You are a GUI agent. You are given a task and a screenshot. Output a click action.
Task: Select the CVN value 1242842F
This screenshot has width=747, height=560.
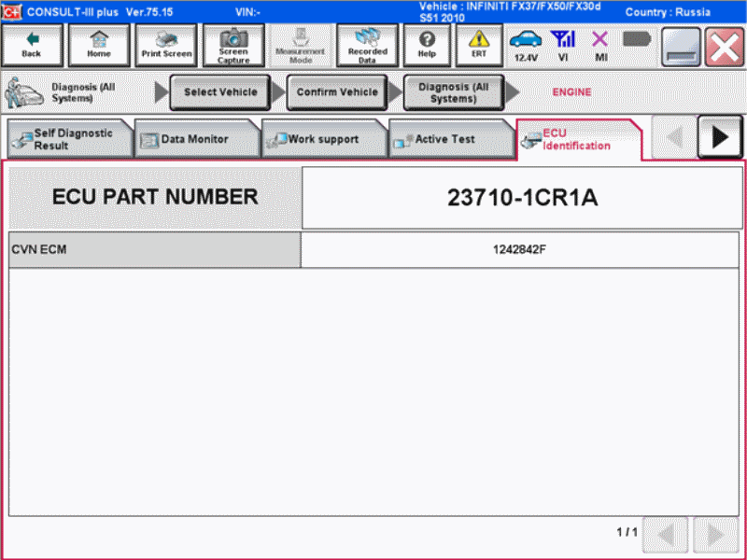[x=520, y=249]
